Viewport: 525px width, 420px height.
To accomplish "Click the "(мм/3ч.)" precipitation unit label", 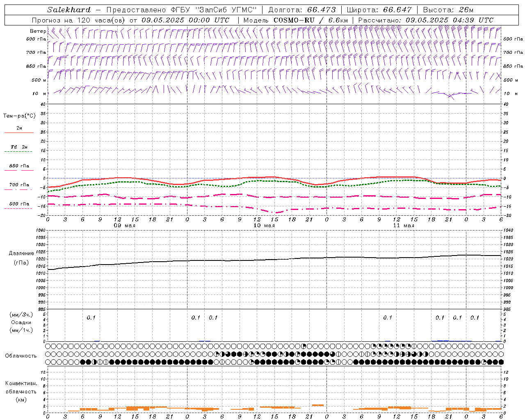I will tap(21, 315).
